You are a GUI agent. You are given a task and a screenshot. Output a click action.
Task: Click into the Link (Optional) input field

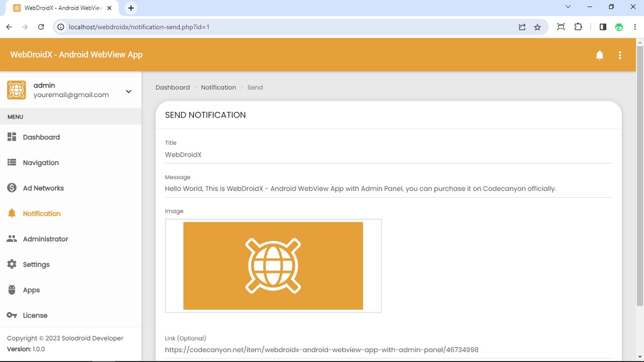[x=388, y=350]
